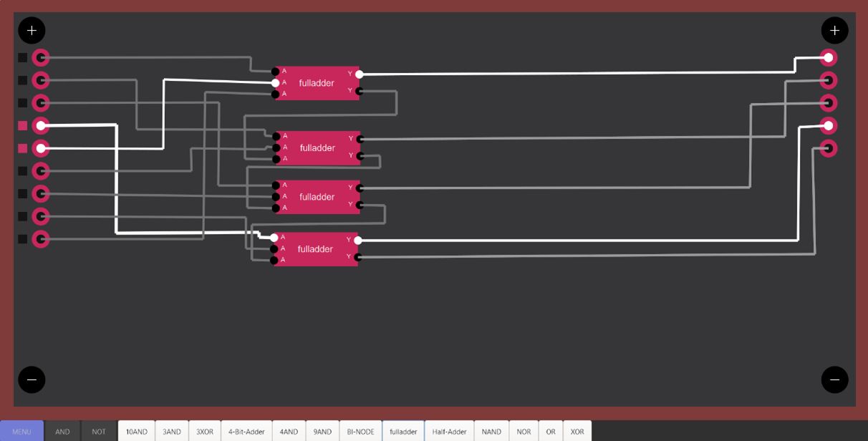This screenshot has width=868, height=441.
Task: Toggle the bottom input switch on the left
Action: pos(41,238)
